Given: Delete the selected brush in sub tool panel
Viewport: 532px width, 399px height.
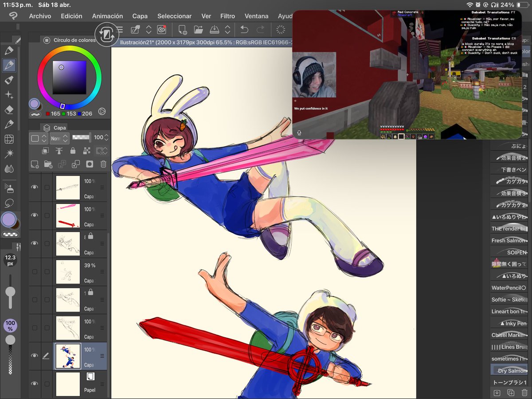Looking at the screenshot, I should [x=524, y=392].
